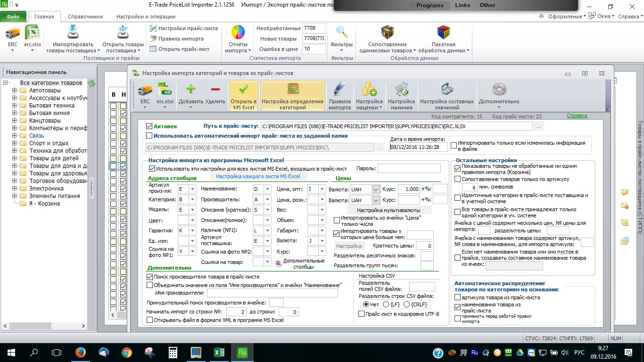Click the price list path input field

(396, 126)
